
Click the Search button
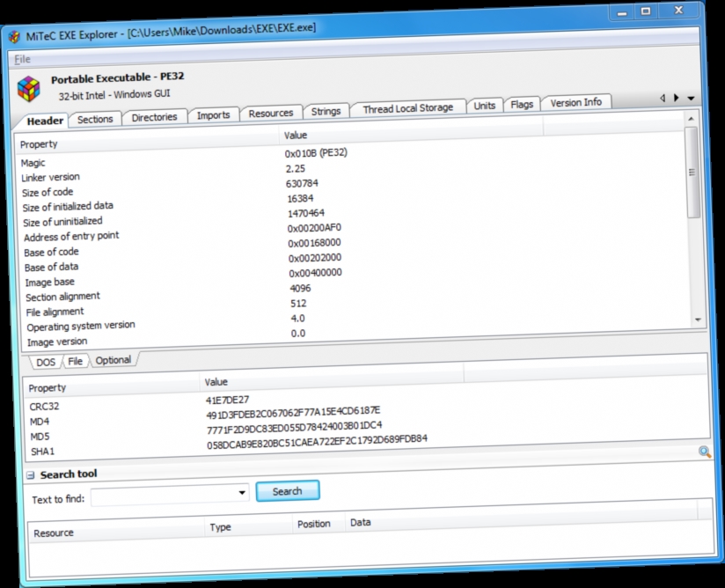[x=287, y=491]
